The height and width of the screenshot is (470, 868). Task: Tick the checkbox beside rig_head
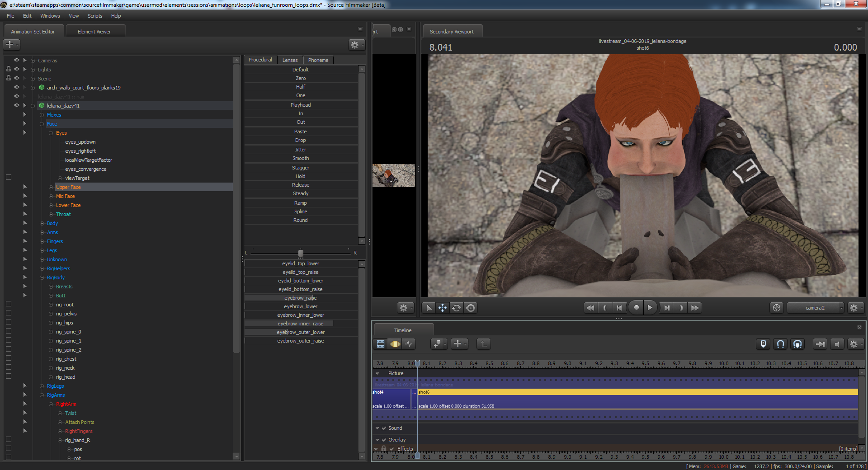point(8,376)
